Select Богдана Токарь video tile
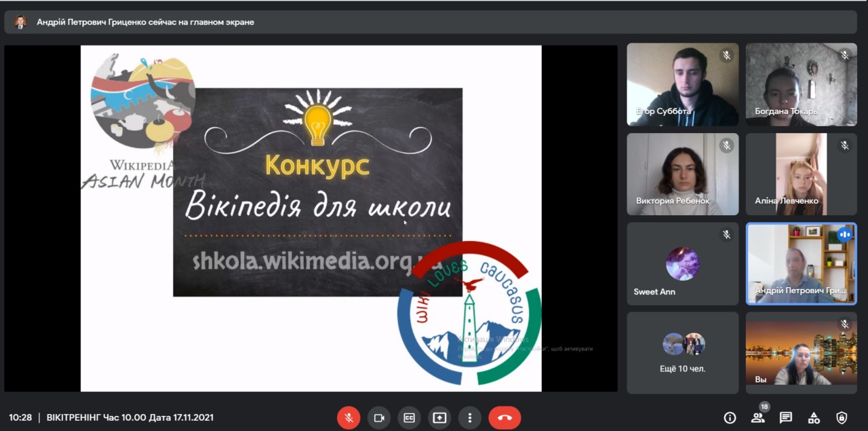Image resolution: width=868 pixels, height=431 pixels. pyautogui.click(x=802, y=85)
